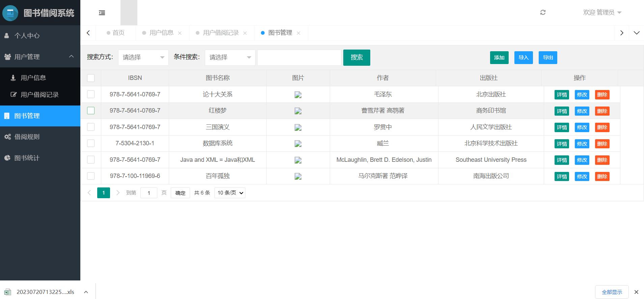Open the 搜索方式 dropdown
This screenshot has width=644, height=299.
[x=143, y=57]
